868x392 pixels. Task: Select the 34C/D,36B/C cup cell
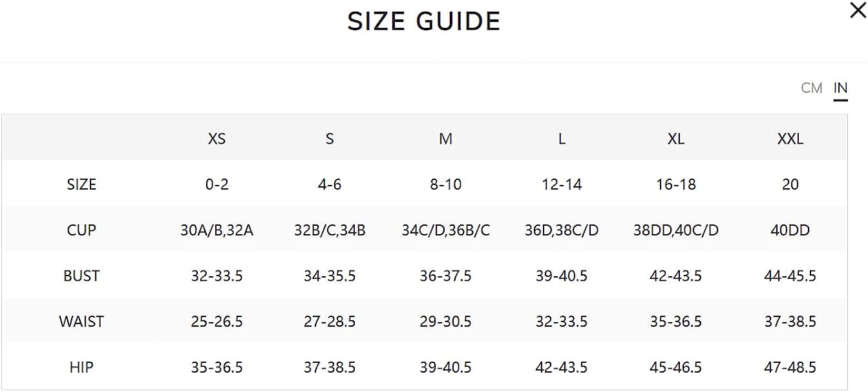446,230
